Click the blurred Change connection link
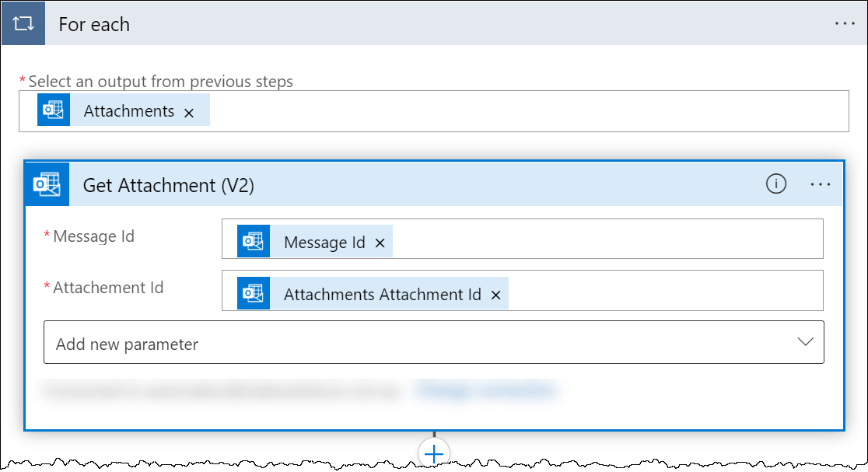The width and height of the screenshot is (868, 472). 486,390
